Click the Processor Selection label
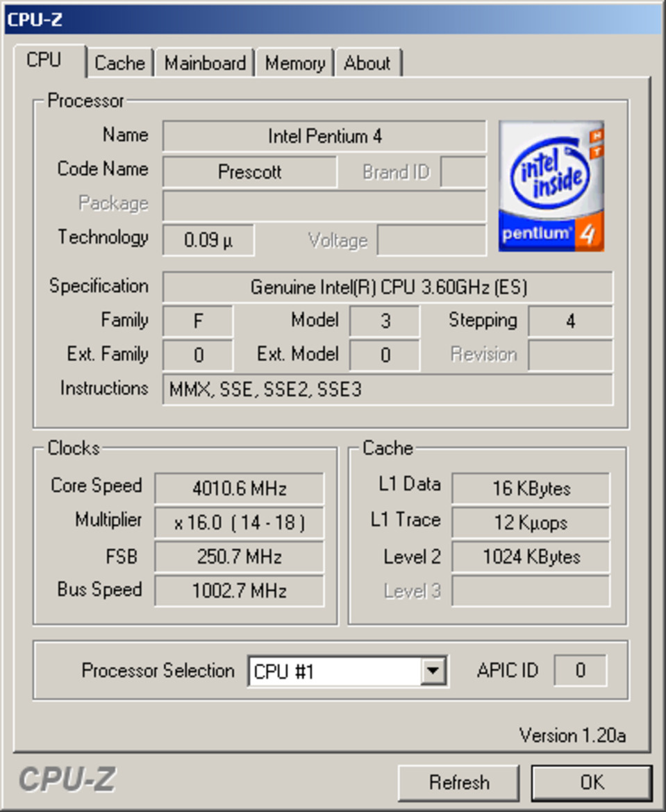 point(158,670)
